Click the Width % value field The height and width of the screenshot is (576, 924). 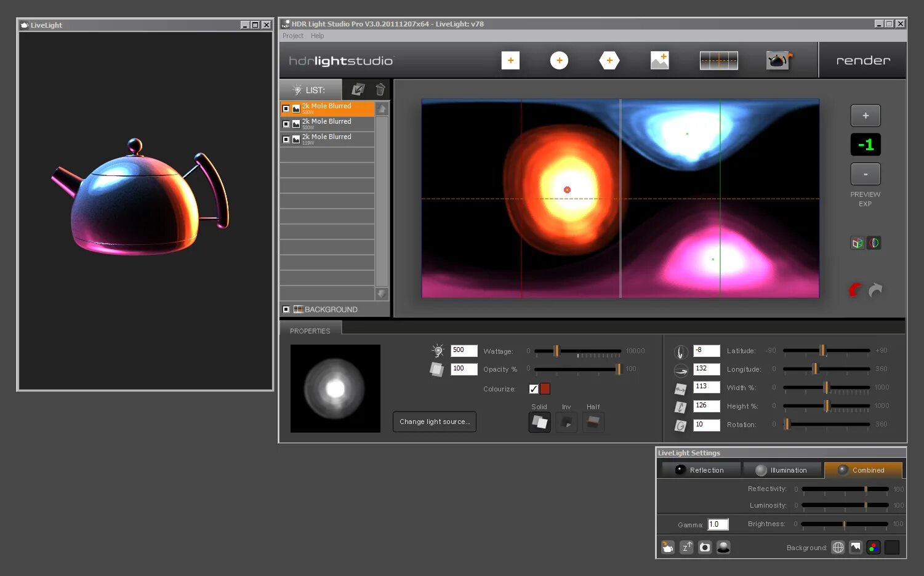707,388
